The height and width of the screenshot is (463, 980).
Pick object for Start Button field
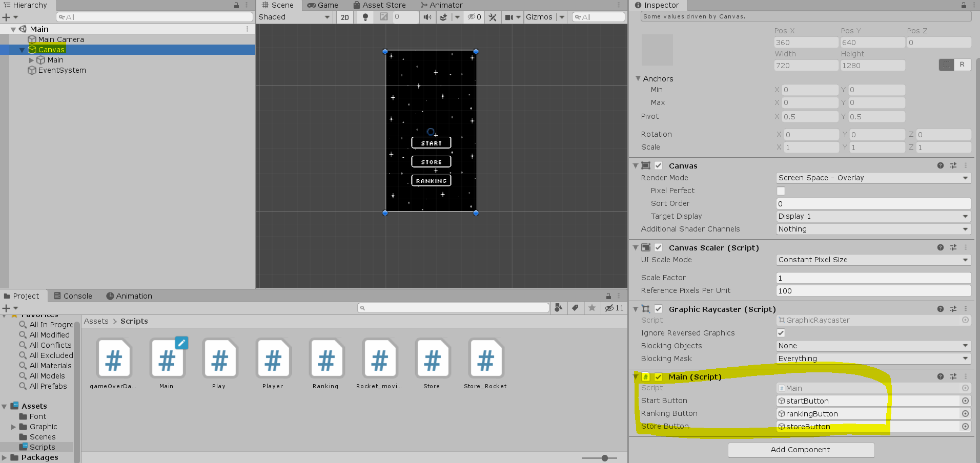(x=966, y=401)
